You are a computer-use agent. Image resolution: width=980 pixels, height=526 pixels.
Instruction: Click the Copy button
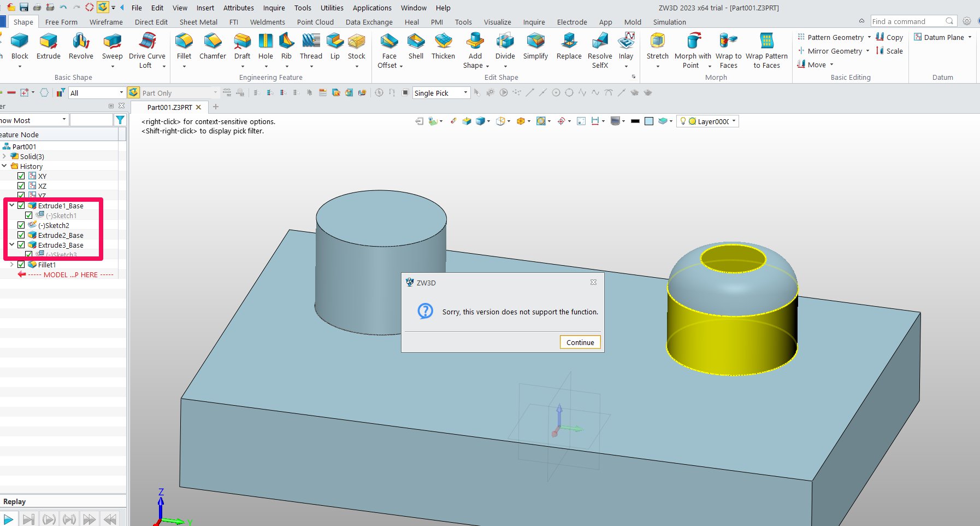[889, 37]
